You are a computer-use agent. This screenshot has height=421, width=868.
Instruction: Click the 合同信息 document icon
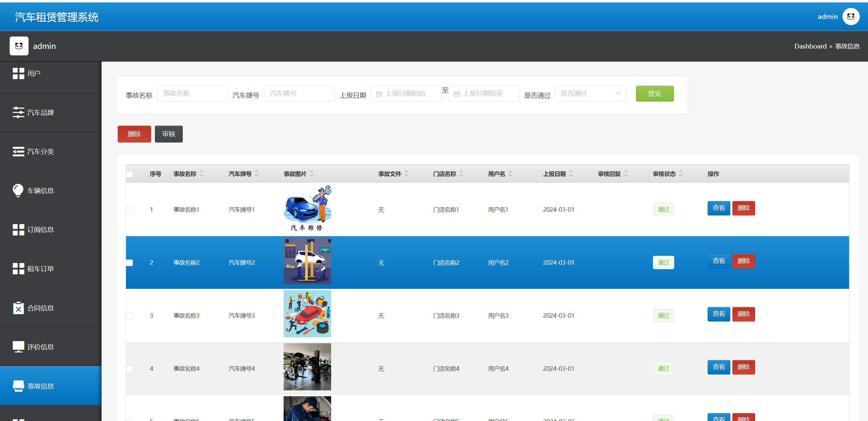(x=18, y=308)
